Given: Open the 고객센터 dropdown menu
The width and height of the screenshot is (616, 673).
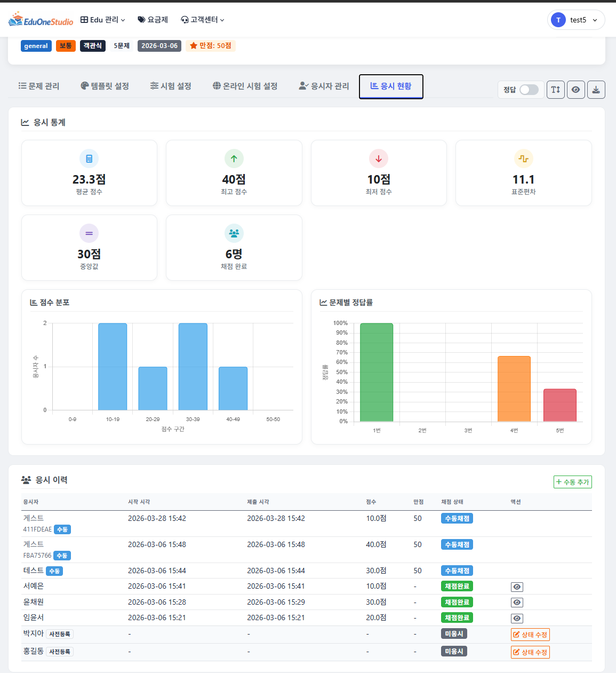Looking at the screenshot, I should click(x=203, y=20).
